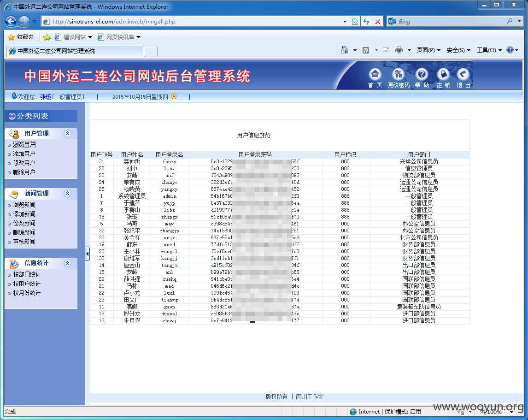This screenshot has height=420, width=528.
Task: Open the zoom level 100% dropdown
Action: 512,412
